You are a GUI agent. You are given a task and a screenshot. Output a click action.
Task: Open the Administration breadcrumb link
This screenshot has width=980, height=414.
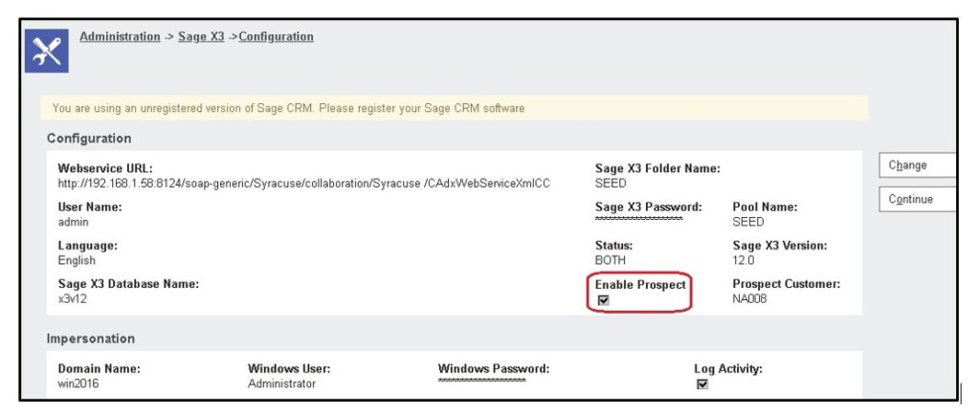(120, 37)
